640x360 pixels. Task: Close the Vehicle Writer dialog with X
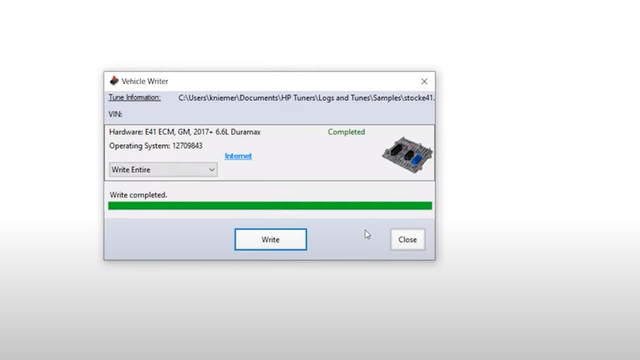coord(424,82)
